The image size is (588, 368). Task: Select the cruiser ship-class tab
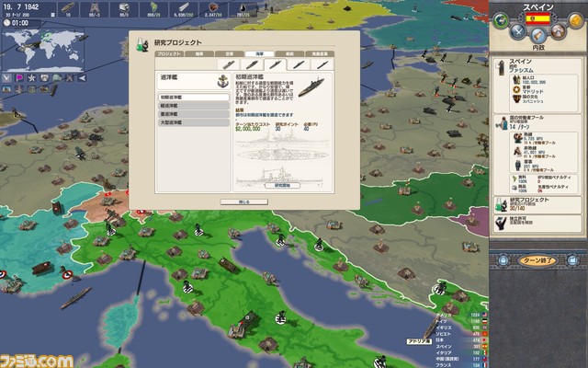pos(275,64)
